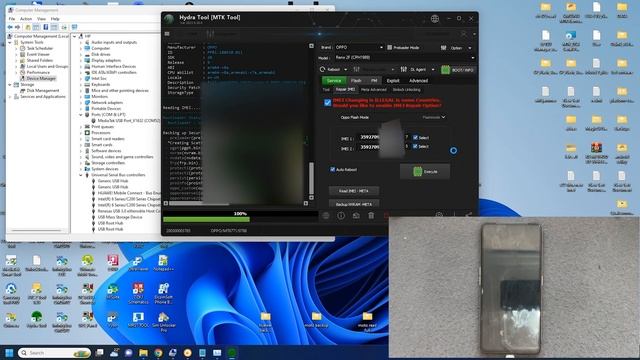Click the vertical scrollbar of the Hydra log panel
The width and height of the screenshot is (640, 360).
tap(311, 178)
